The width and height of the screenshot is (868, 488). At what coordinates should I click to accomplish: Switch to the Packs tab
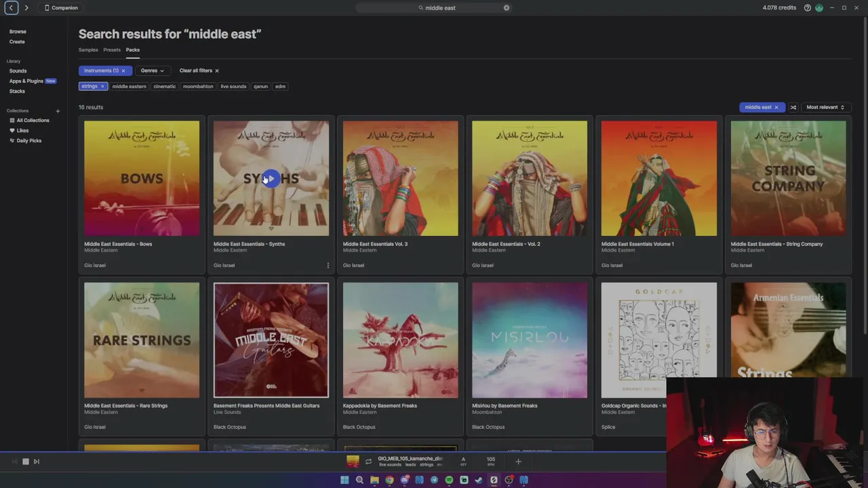(133, 49)
